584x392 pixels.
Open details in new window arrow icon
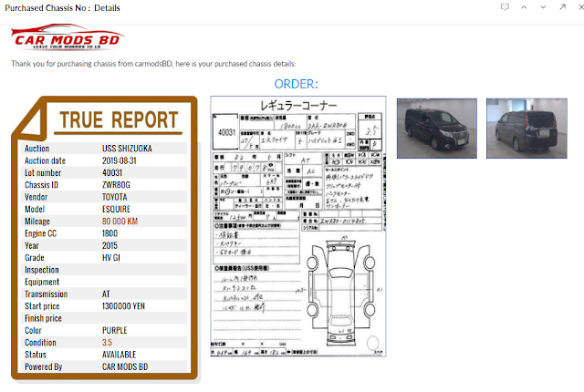(x=562, y=7)
